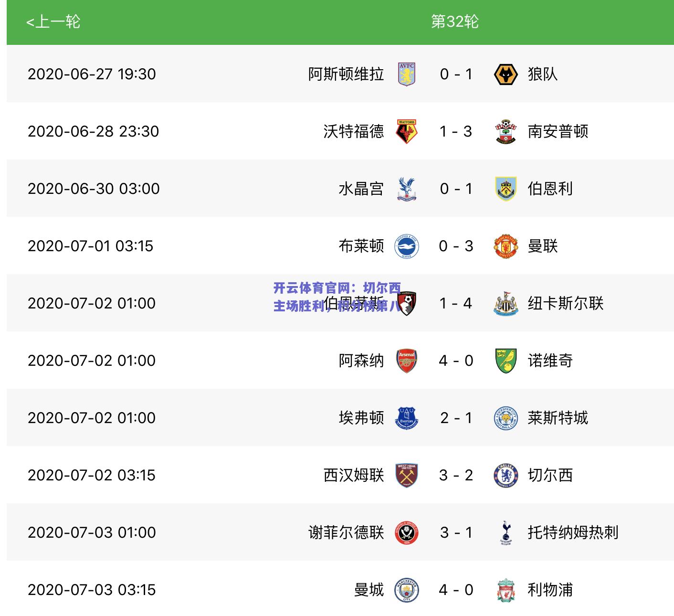Select the 第32轮 round title
The height and width of the screenshot is (616, 674).
(x=454, y=21)
